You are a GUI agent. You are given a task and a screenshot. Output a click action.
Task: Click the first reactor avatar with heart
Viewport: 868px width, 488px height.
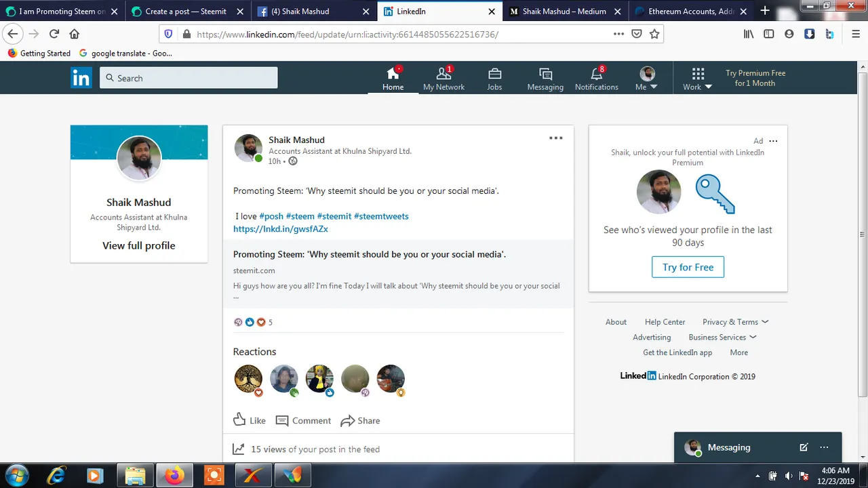tap(248, 379)
